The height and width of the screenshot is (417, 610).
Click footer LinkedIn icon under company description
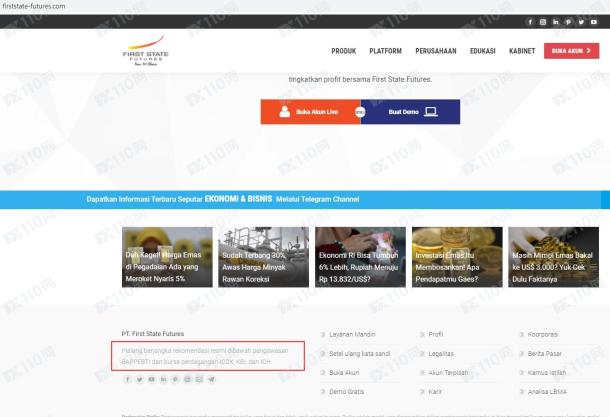coord(163,379)
